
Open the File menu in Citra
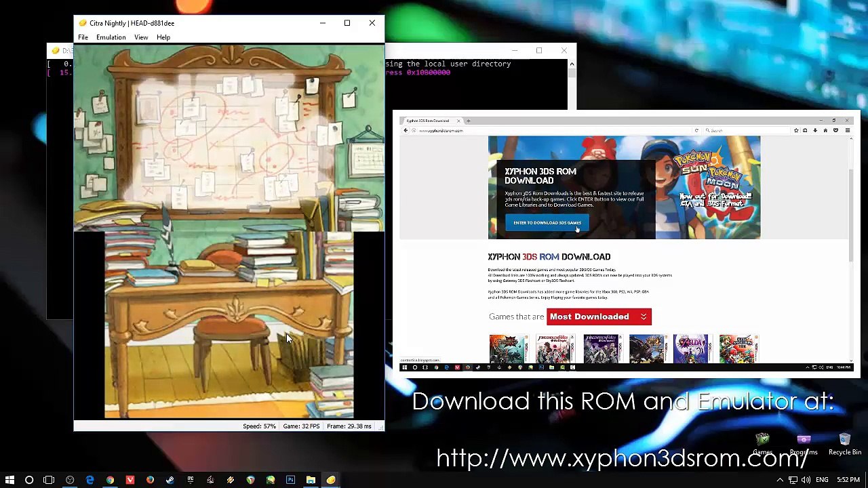pos(83,37)
